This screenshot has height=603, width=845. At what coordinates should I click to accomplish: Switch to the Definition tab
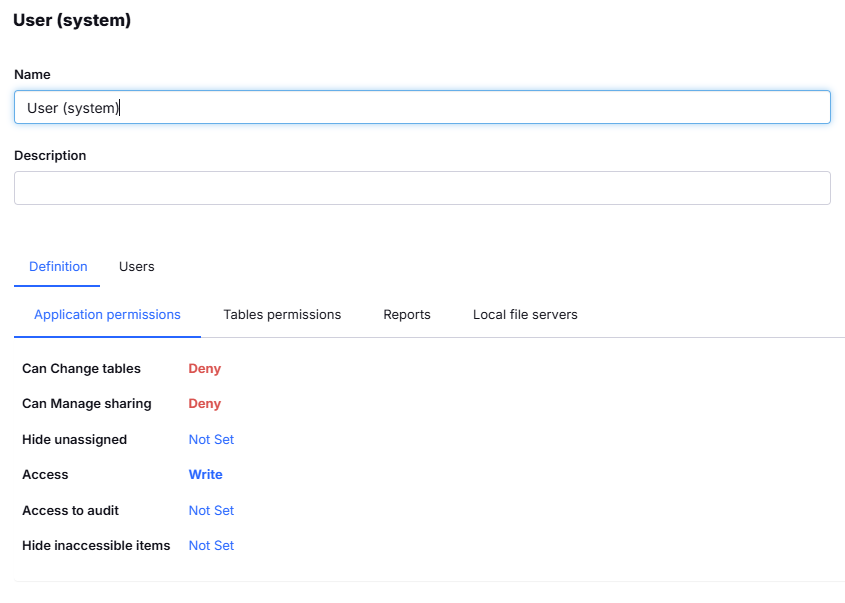pyautogui.click(x=58, y=267)
